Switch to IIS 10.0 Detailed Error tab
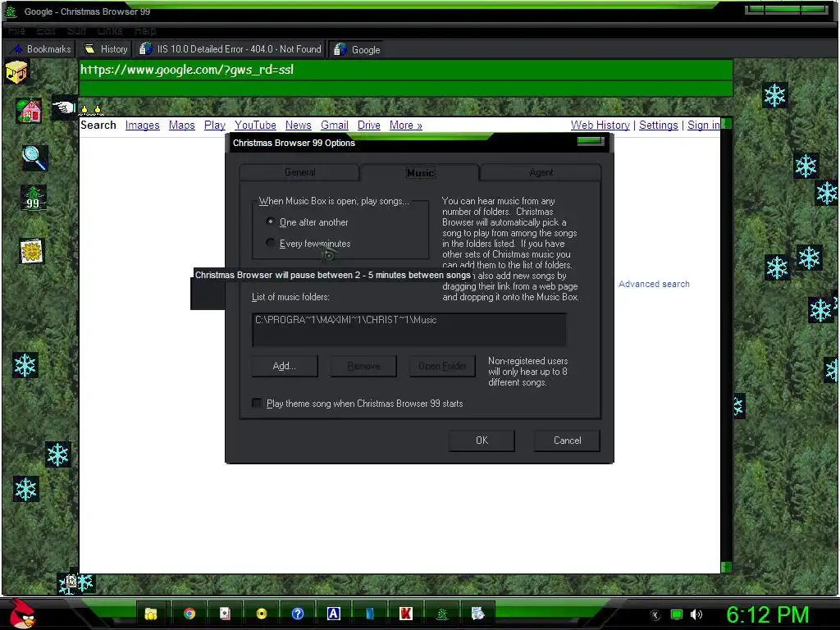The width and height of the screenshot is (840, 630). point(230,49)
